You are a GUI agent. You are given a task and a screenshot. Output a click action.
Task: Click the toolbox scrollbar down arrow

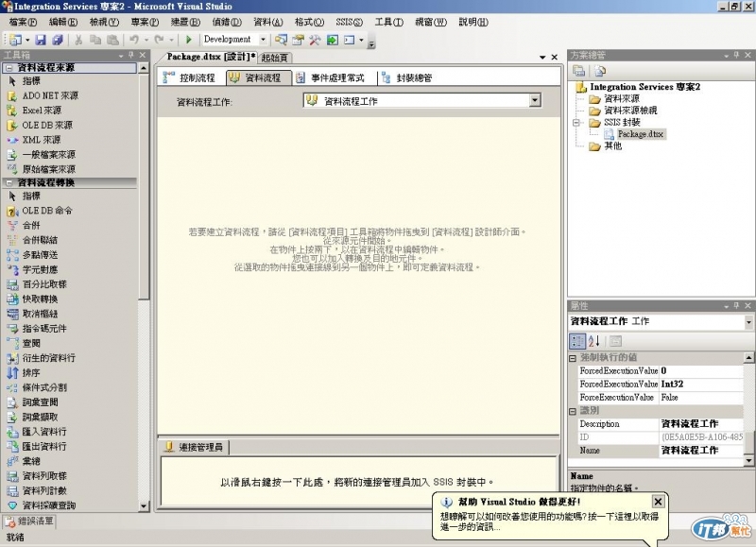point(144,506)
